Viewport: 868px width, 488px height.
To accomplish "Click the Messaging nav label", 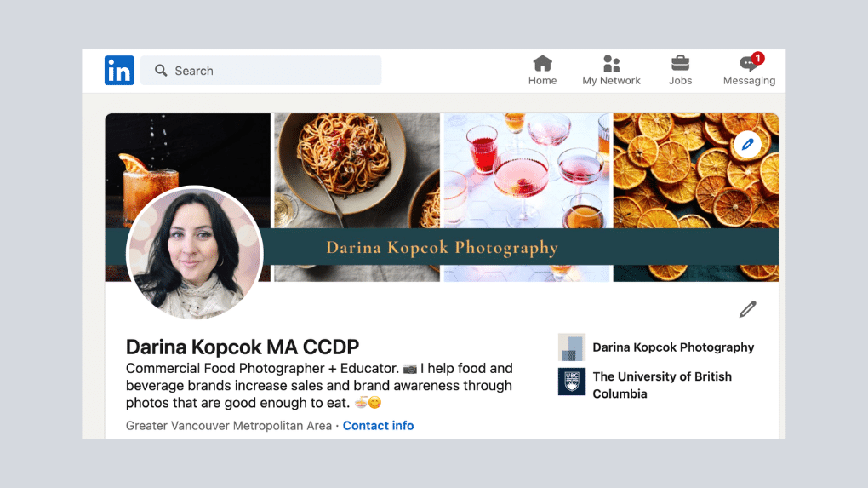I will (749, 81).
